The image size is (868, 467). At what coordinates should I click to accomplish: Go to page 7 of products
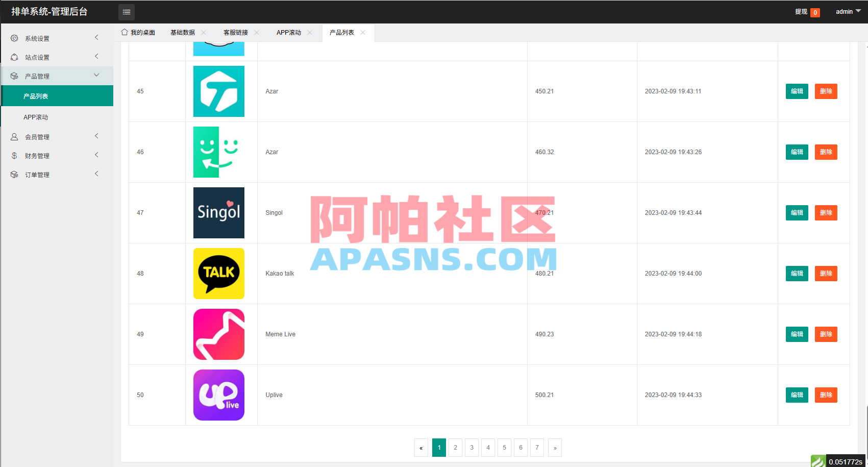(537, 448)
